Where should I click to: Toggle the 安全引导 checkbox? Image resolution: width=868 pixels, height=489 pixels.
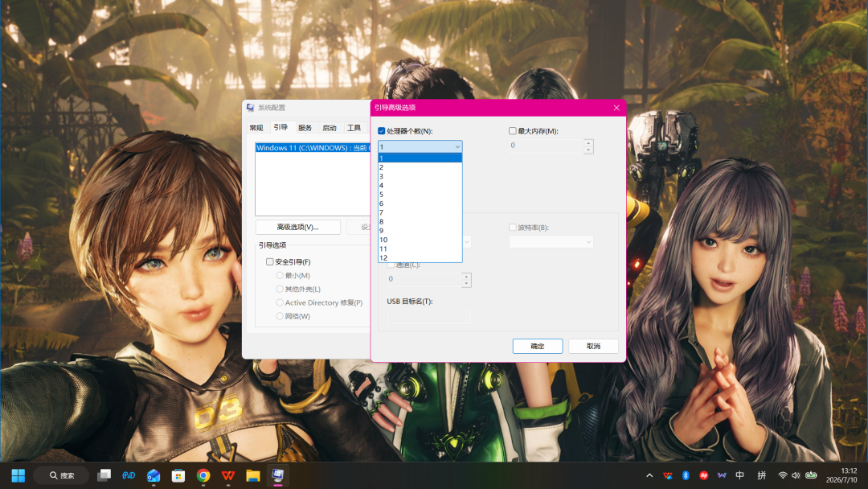coord(269,262)
